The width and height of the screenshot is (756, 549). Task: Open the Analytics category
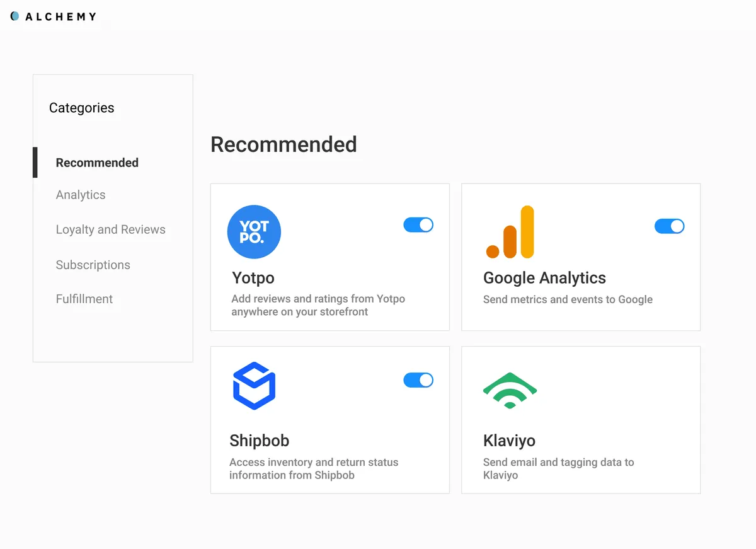click(x=81, y=195)
